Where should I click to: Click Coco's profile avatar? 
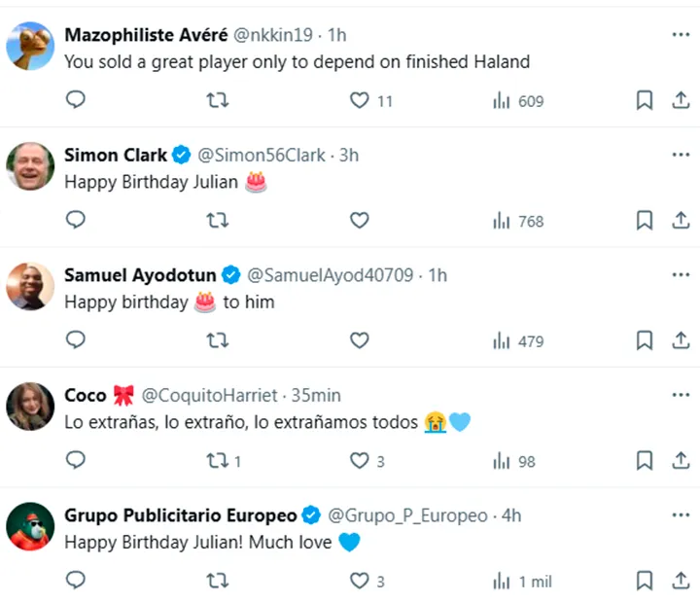(30, 407)
